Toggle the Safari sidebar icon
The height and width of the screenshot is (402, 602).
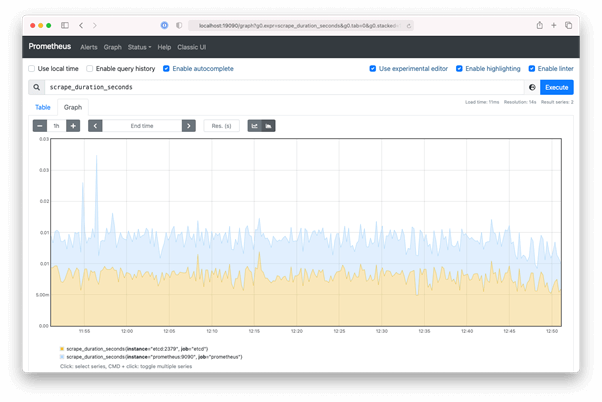point(65,25)
